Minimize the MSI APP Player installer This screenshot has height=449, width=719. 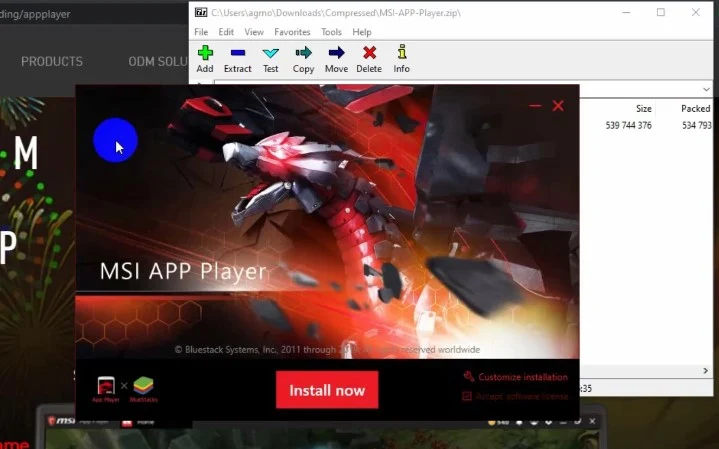click(535, 106)
